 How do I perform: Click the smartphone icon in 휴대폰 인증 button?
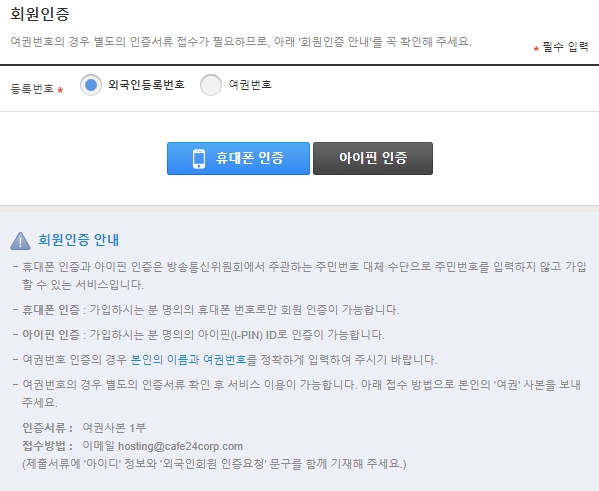click(199, 159)
